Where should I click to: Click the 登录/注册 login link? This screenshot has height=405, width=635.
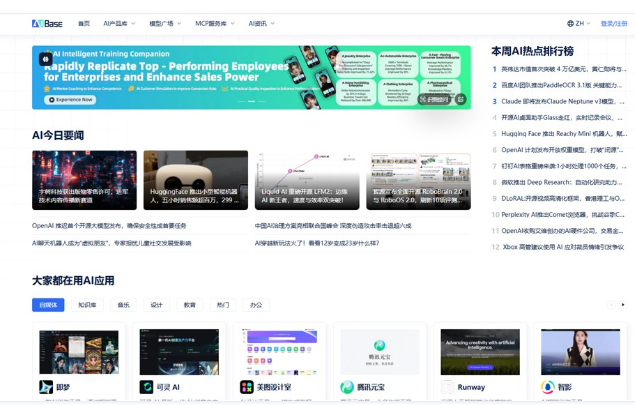tap(614, 23)
